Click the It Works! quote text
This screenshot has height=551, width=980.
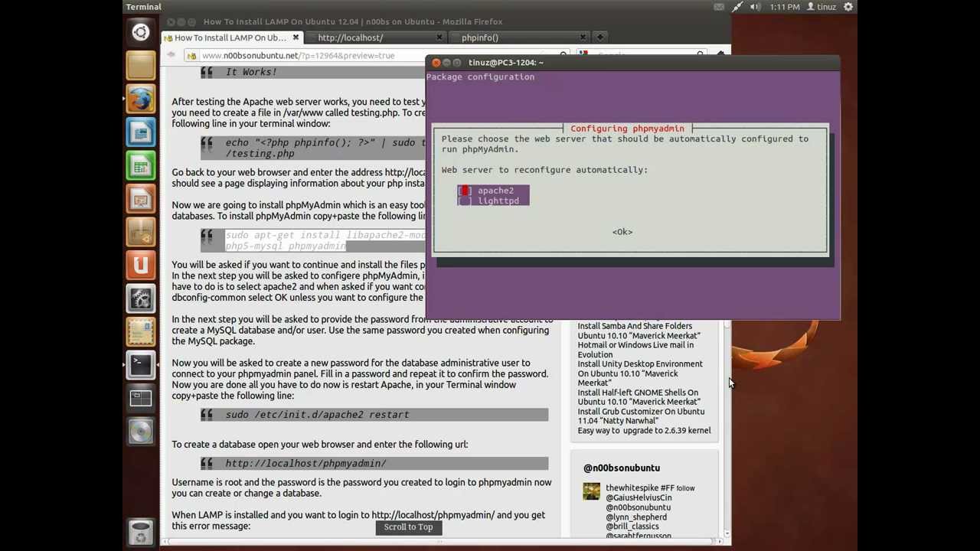pos(251,72)
